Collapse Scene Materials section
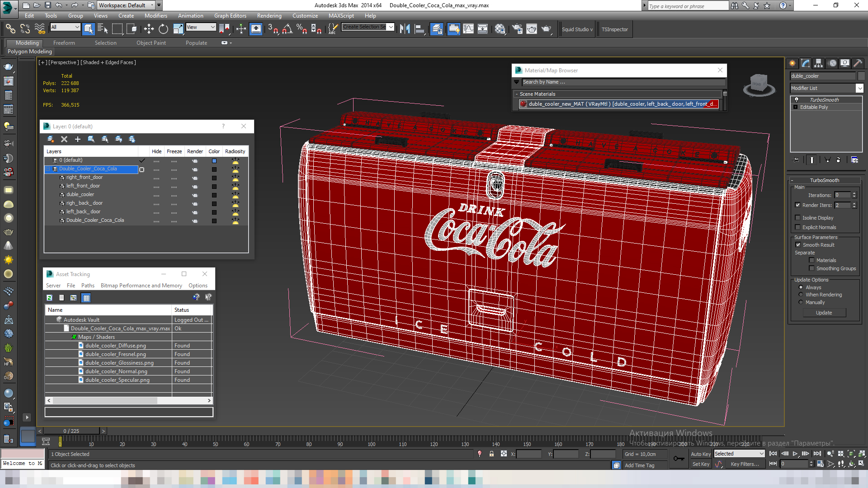This screenshot has width=868, height=488. tap(517, 94)
